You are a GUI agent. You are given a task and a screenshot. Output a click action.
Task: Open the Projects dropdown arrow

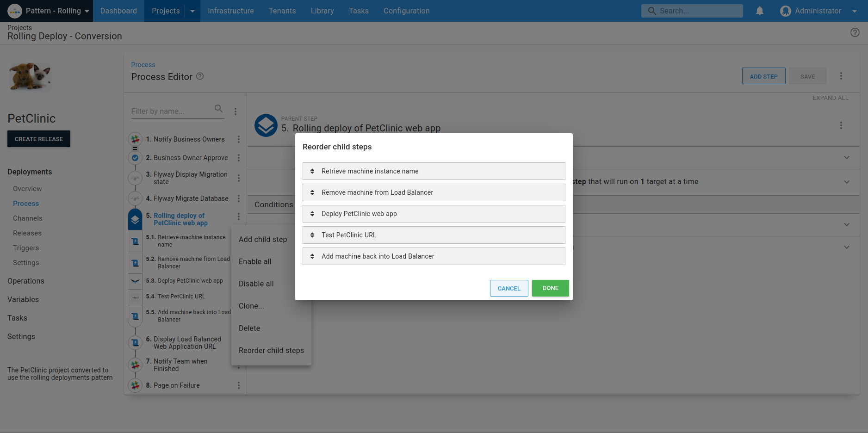coord(192,11)
